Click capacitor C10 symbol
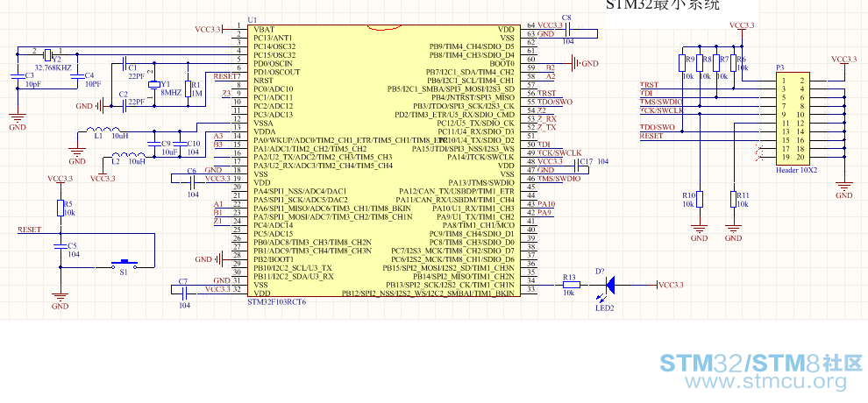Screen dimensions: 868x403 180,143
